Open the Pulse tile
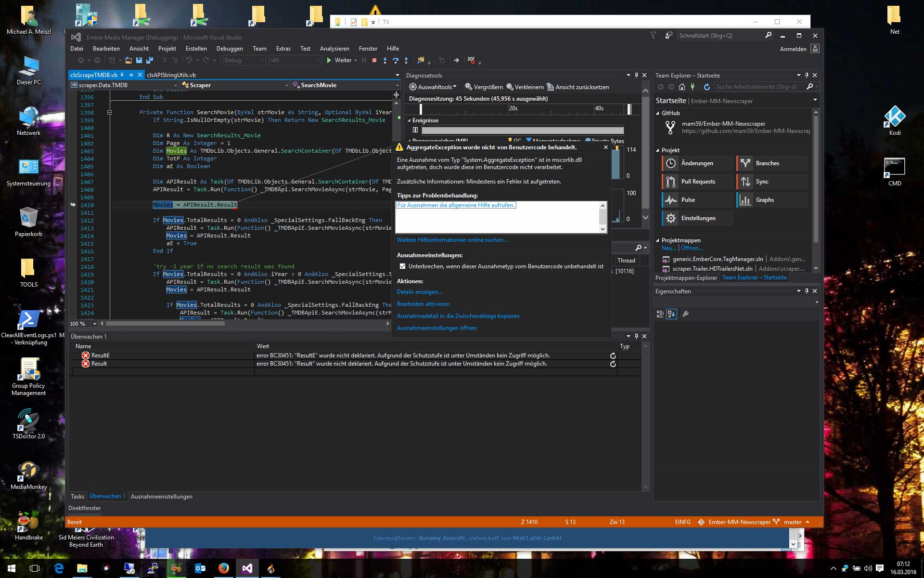 [x=697, y=200]
